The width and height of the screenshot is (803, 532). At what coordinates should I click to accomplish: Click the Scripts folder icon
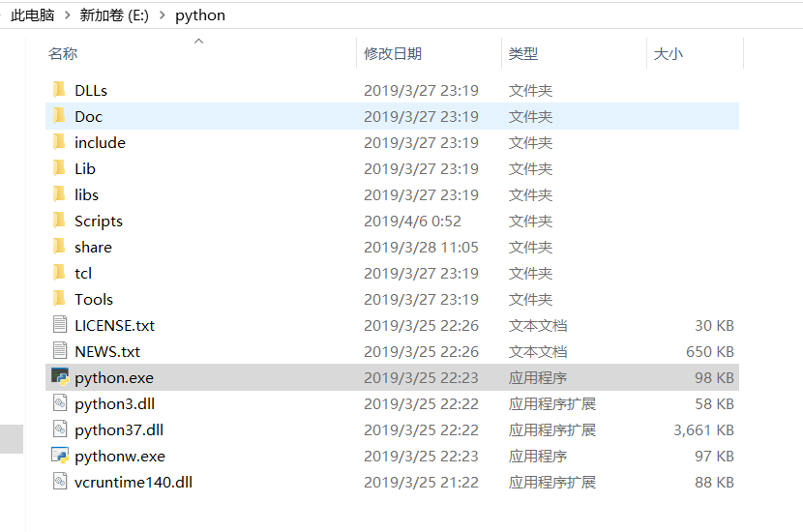point(60,221)
